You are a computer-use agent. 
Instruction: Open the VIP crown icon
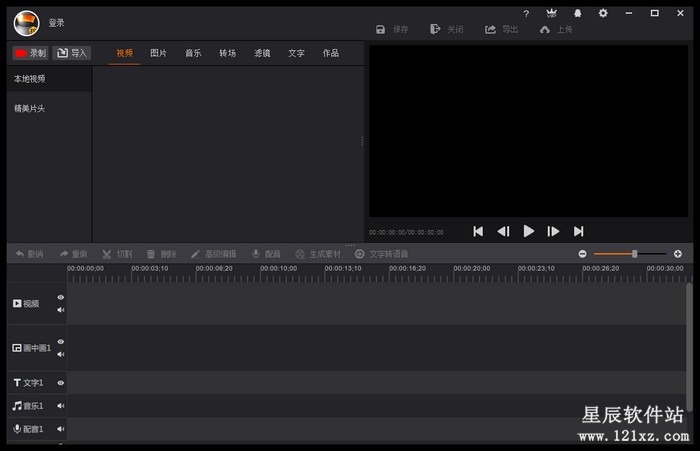pos(551,13)
